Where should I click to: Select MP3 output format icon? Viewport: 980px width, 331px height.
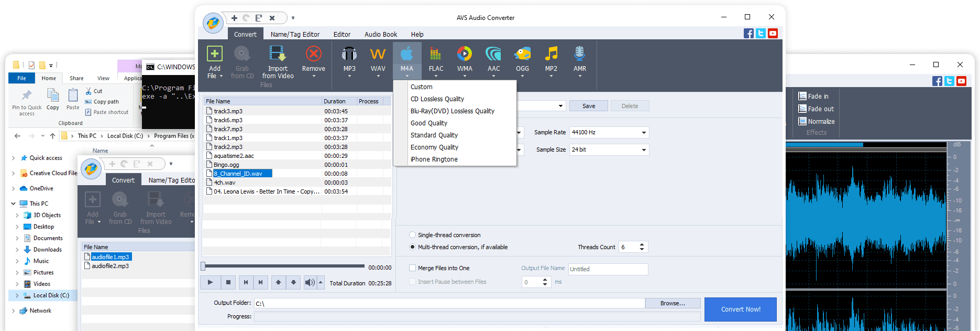pos(349,54)
